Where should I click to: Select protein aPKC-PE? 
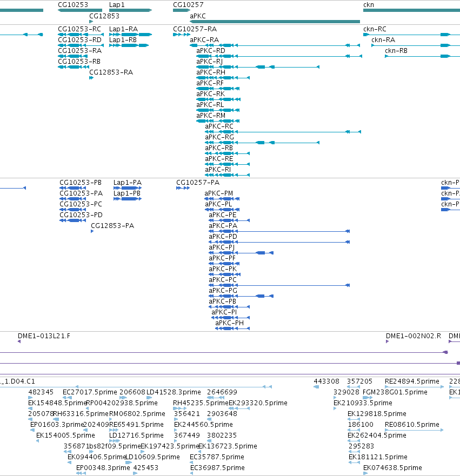229,220
